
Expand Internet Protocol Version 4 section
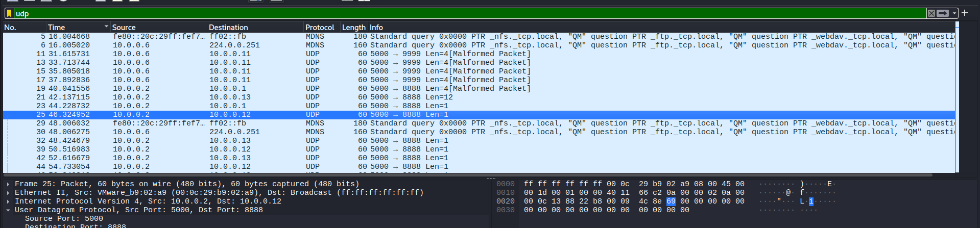tap(8, 201)
